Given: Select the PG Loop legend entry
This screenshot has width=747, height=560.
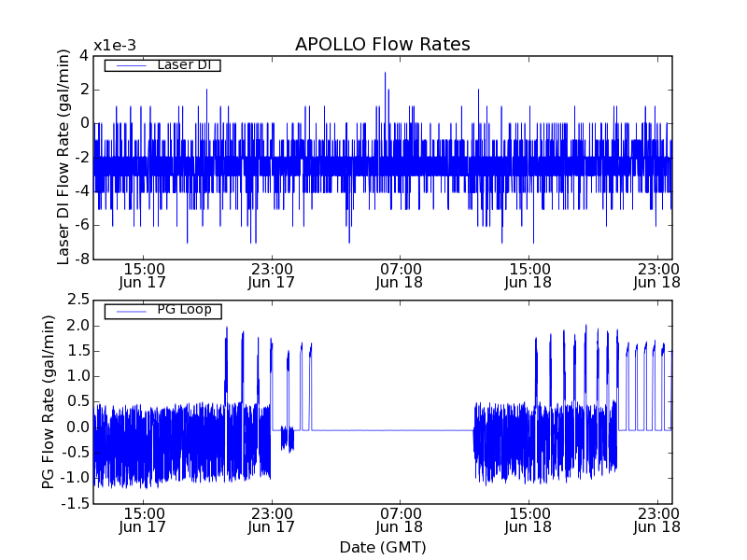Looking at the screenshot, I should coord(162,311).
